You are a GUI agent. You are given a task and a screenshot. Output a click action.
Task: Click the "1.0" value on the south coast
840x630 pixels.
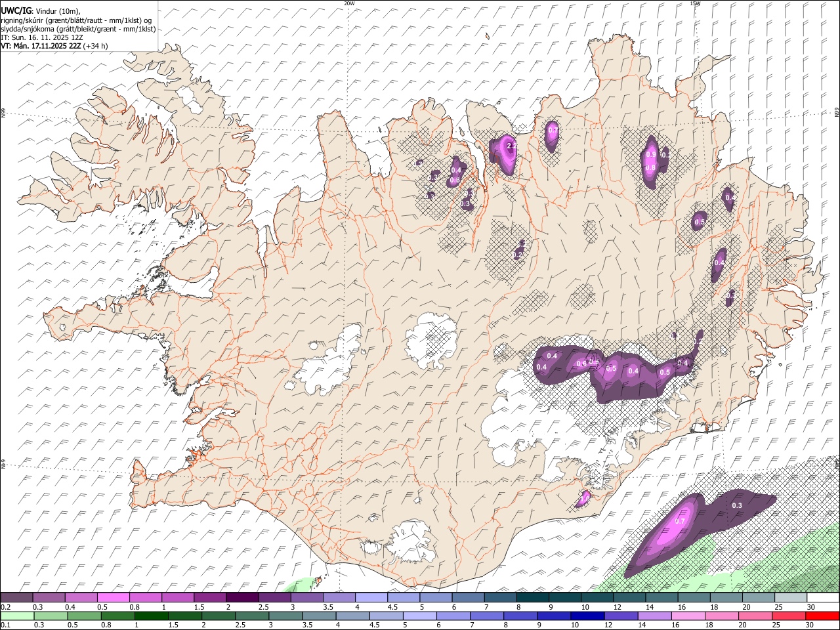pyautogui.click(x=583, y=499)
